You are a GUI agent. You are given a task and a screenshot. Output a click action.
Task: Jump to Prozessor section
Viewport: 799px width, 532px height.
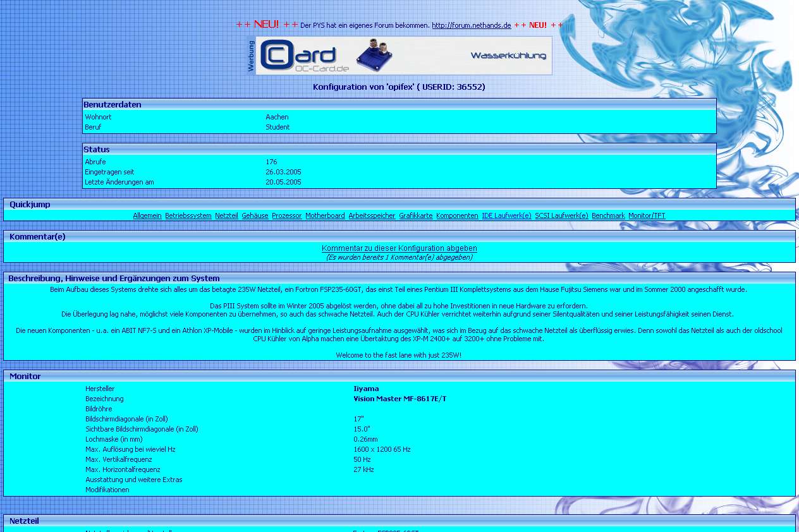point(287,215)
